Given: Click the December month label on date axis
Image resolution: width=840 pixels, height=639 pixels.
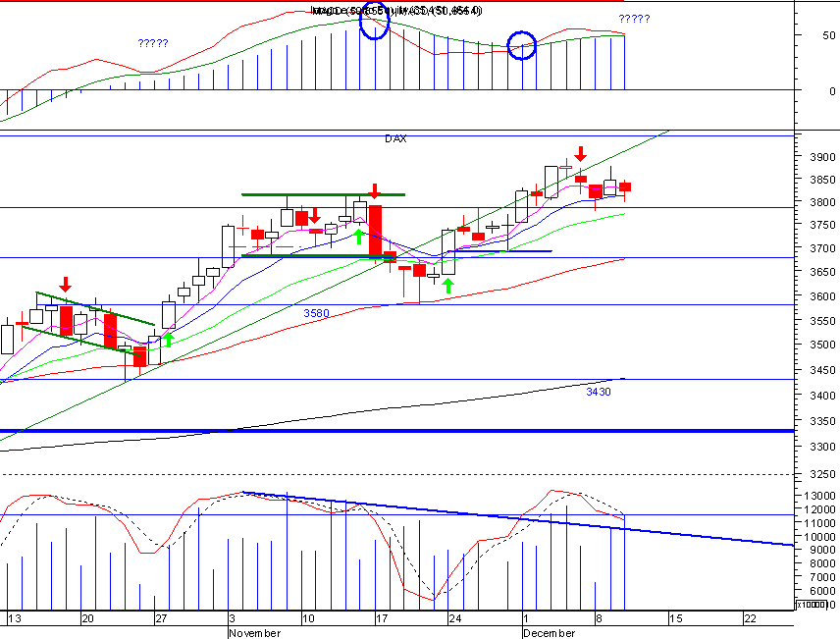Looking at the screenshot, I should (x=550, y=633).
